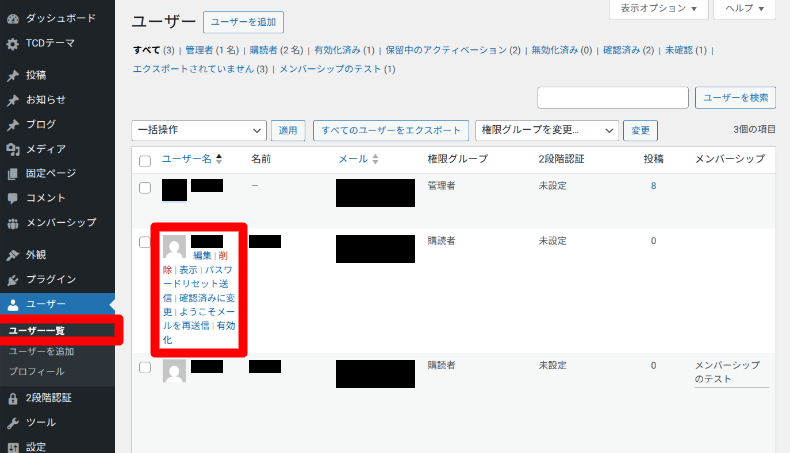Click the メンバーシップ group icon
Image resolution: width=790 pixels, height=453 pixels.
pyautogui.click(x=13, y=223)
